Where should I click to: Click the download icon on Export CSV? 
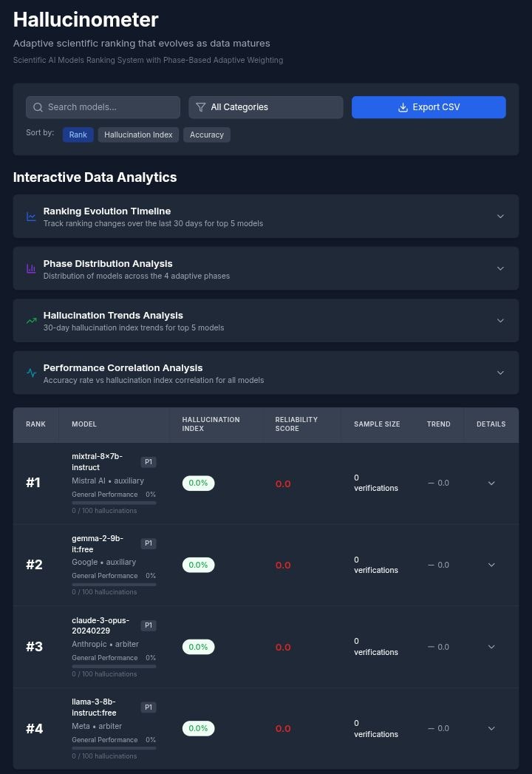click(403, 107)
